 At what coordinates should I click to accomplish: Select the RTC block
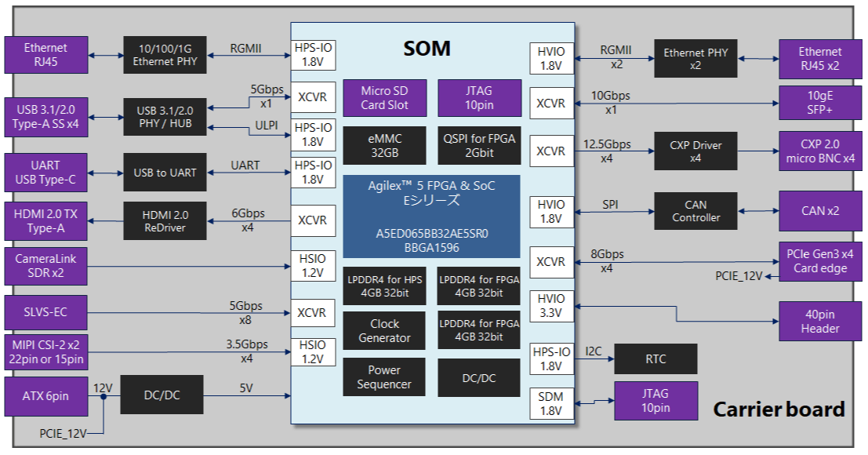656,359
